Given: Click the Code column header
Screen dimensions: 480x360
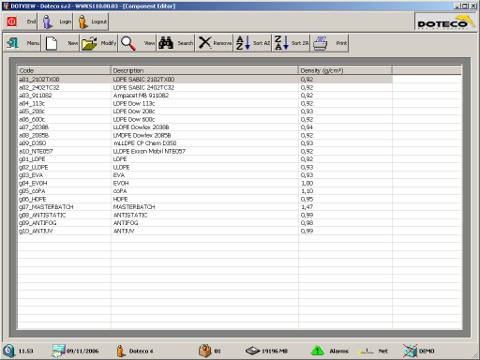Looking at the screenshot, I should point(64,70).
